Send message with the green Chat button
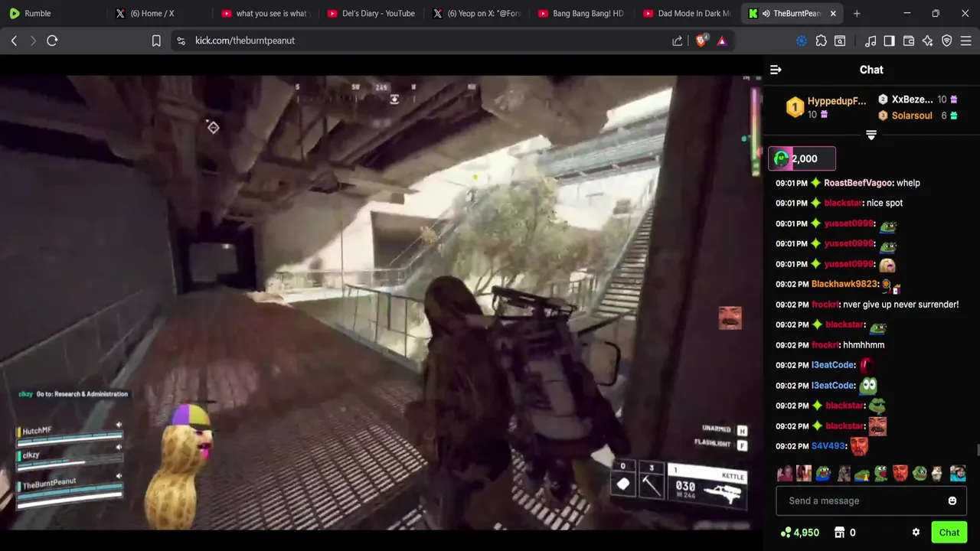The height and width of the screenshot is (551, 980). [x=949, y=533]
